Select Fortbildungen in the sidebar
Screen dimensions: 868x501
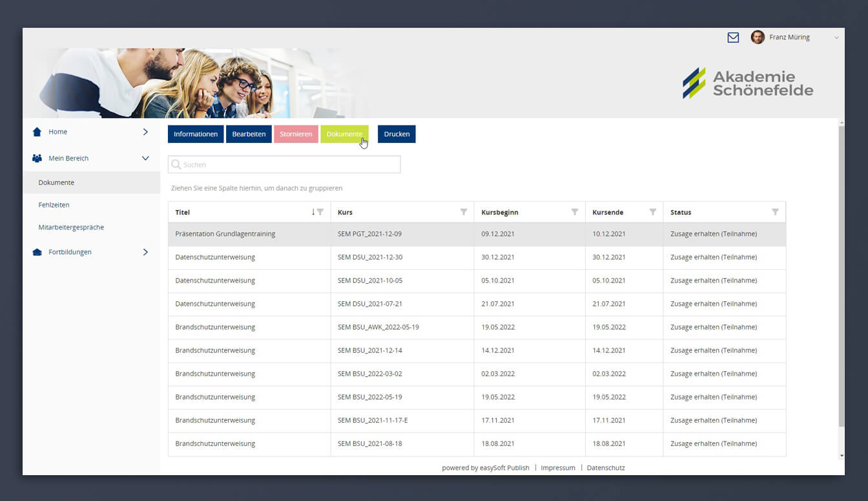(x=70, y=252)
